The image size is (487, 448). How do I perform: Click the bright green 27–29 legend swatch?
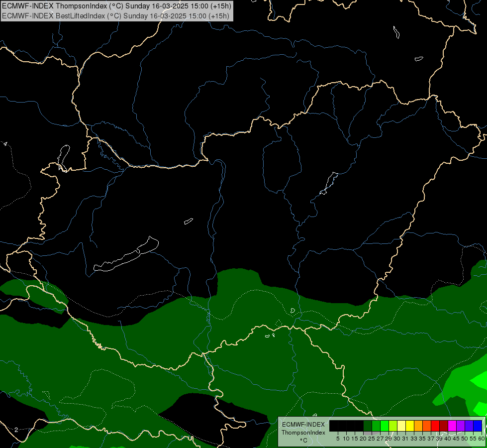pyautogui.click(x=384, y=426)
